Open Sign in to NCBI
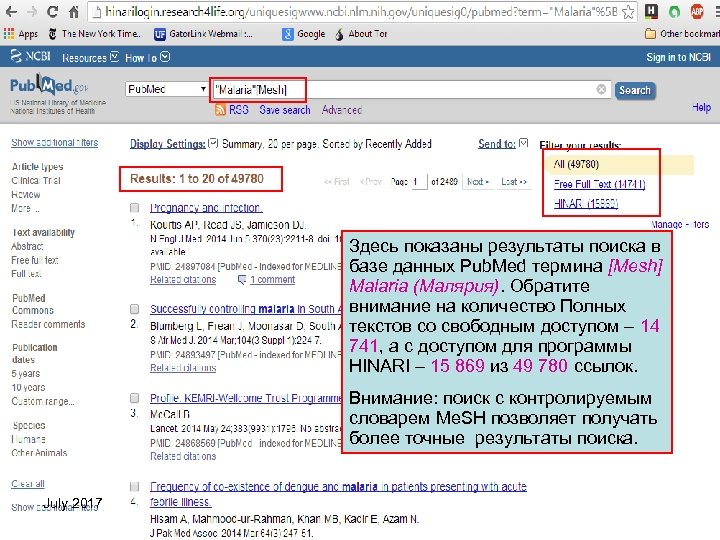Screen dimensions: 720x540 pos(678,57)
